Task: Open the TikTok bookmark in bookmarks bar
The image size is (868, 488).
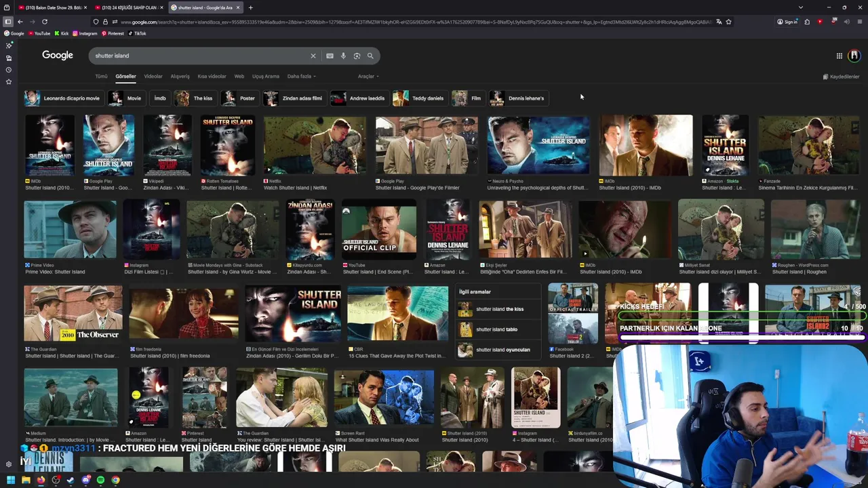Action: [136, 33]
